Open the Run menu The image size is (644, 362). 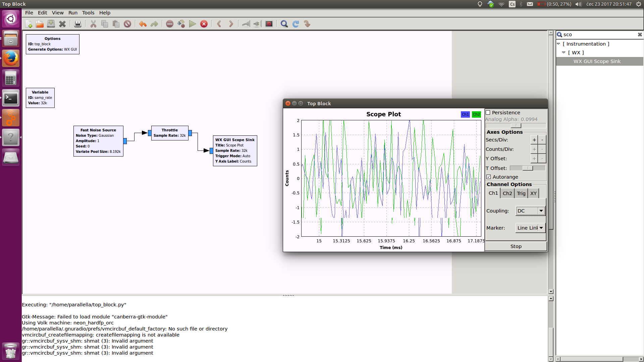tap(73, 13)
